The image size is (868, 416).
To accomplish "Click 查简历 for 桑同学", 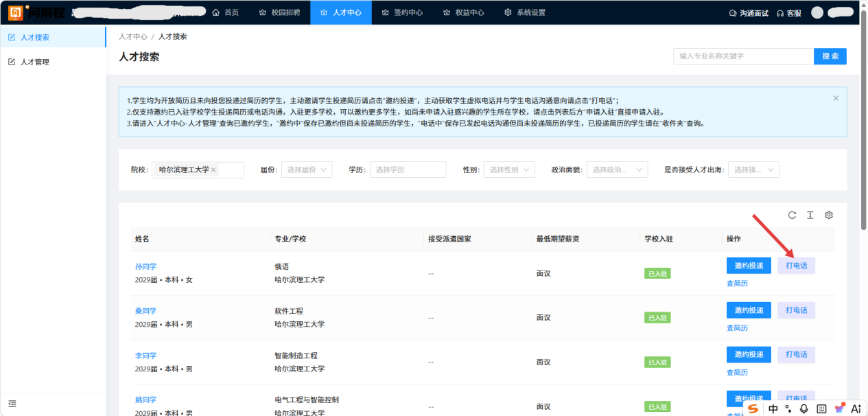I will coord(737,327).
